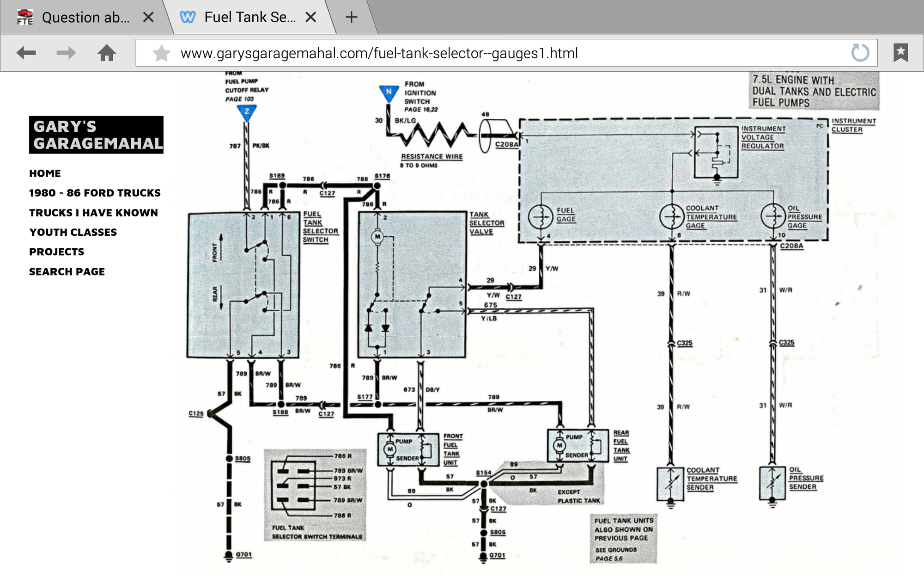The height and width of the screenshot is (578, 924).
Task: Reload the page using refresh icon
Action: [859, 52]
